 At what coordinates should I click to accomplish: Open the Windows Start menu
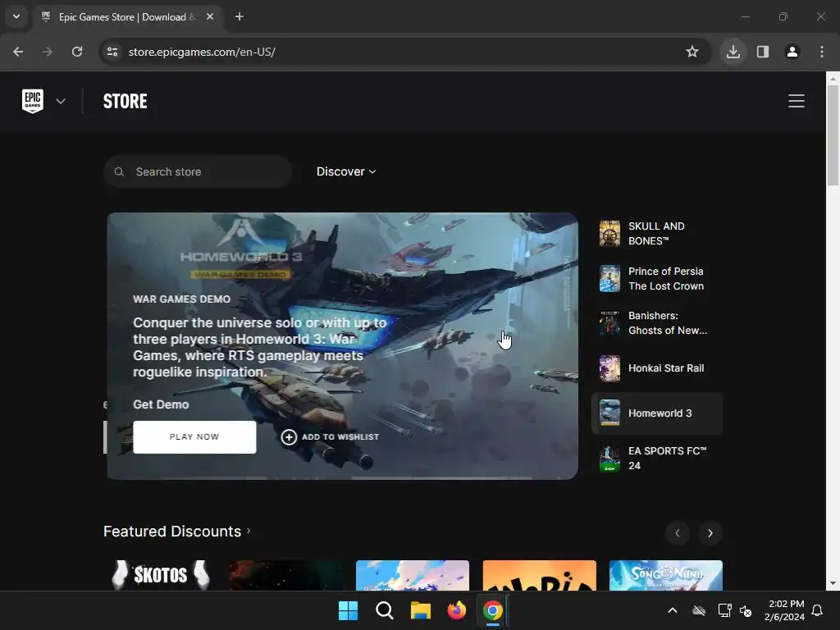[x=348, y=610]
